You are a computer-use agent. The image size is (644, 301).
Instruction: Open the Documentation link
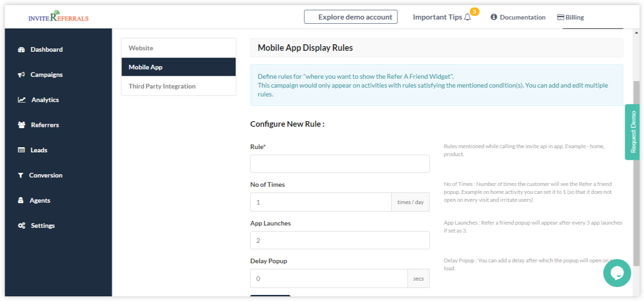[x=523, y=17]
